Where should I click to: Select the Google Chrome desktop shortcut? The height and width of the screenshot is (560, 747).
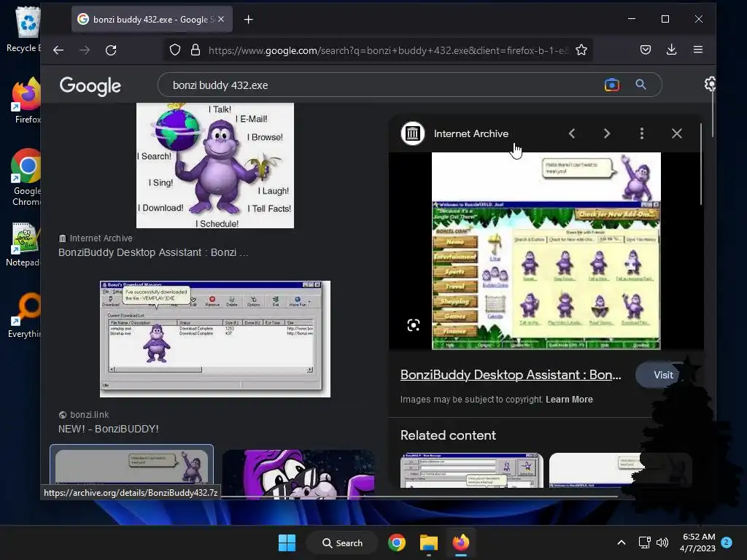tap(26, 177)
